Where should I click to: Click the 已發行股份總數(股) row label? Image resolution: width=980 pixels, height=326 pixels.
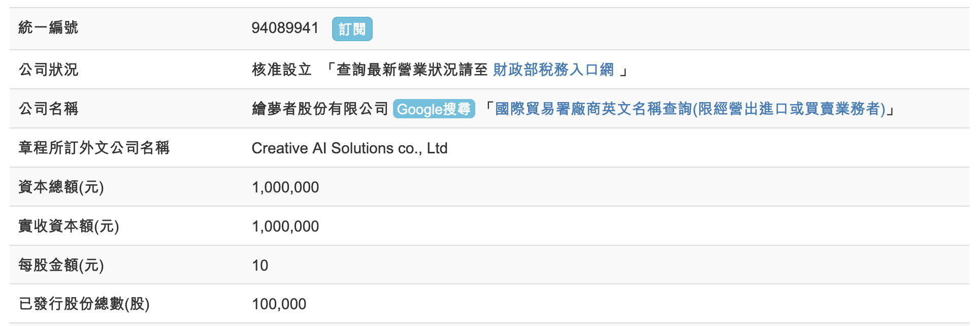point(84,304)
